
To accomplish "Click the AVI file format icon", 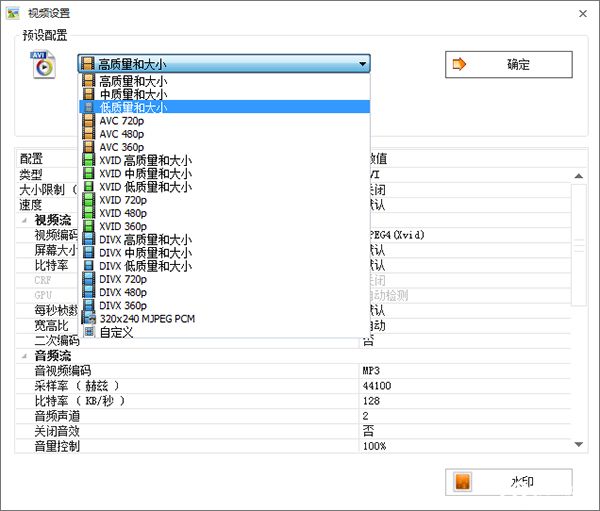I will click(41, 64).
